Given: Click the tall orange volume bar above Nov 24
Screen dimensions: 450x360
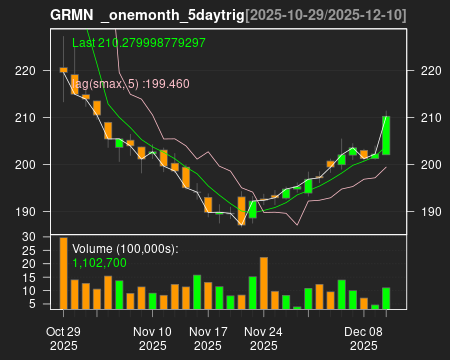Looking at the screenshot, I should point(264,283).
